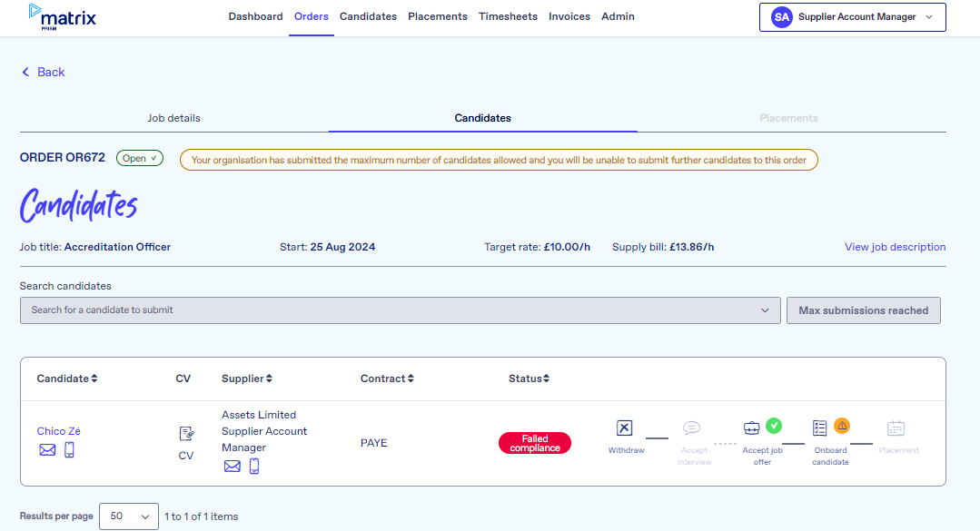The image size is (980, 531).
Task: Open Placements in top navigation
Action: (438, 17)
